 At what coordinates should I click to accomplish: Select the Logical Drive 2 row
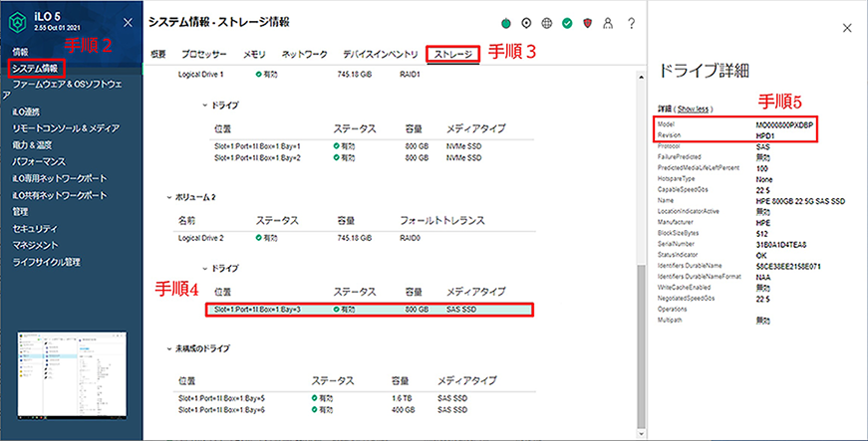tap(355, 238)
